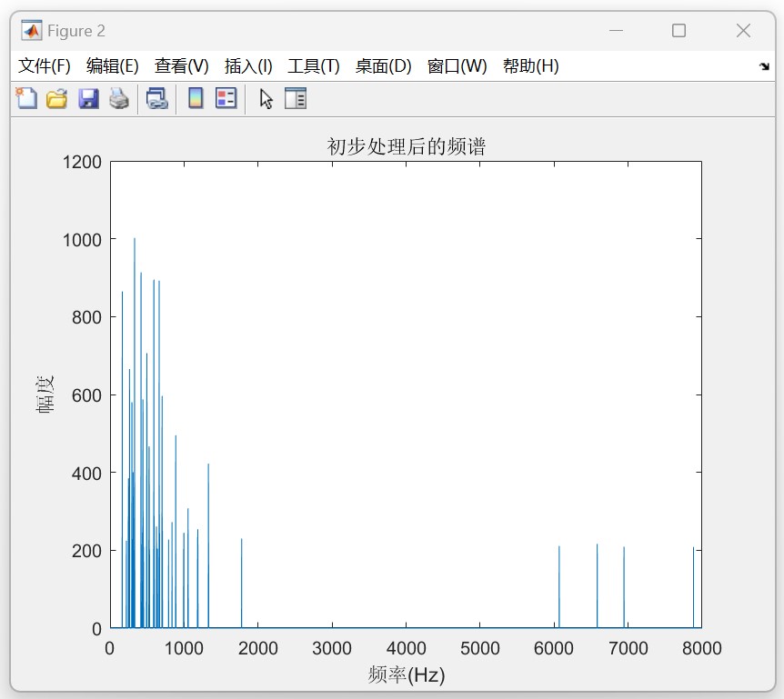Save the figure with the floppy icon
784x699 pixels.
click(88, 98)
